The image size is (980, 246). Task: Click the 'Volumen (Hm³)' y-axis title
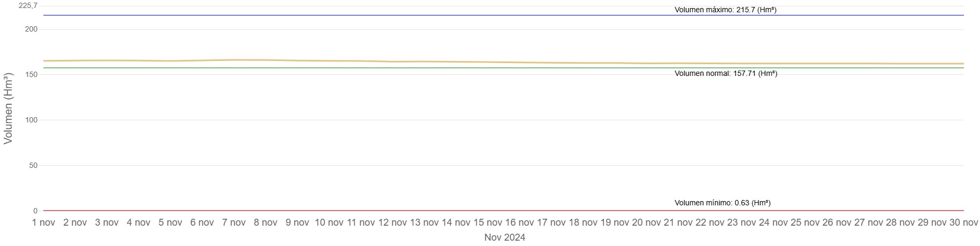coord(9,109)
